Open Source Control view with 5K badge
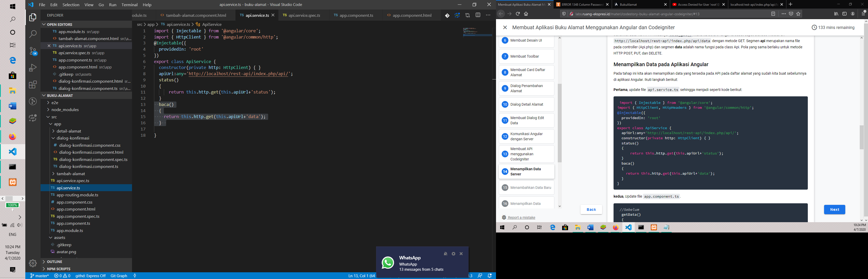The width and height of the screenshot is (868, 279). click(x=33, y=51)
